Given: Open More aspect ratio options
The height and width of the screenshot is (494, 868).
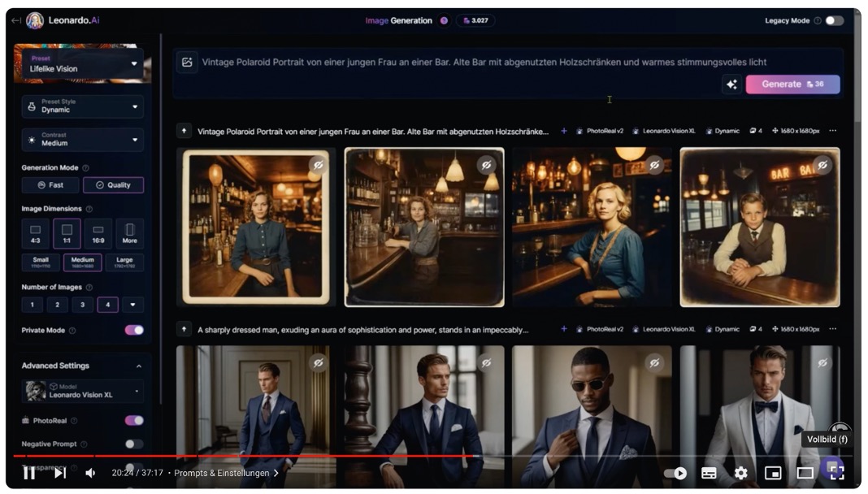Looking at the screenshot, I should pos(129,233).
